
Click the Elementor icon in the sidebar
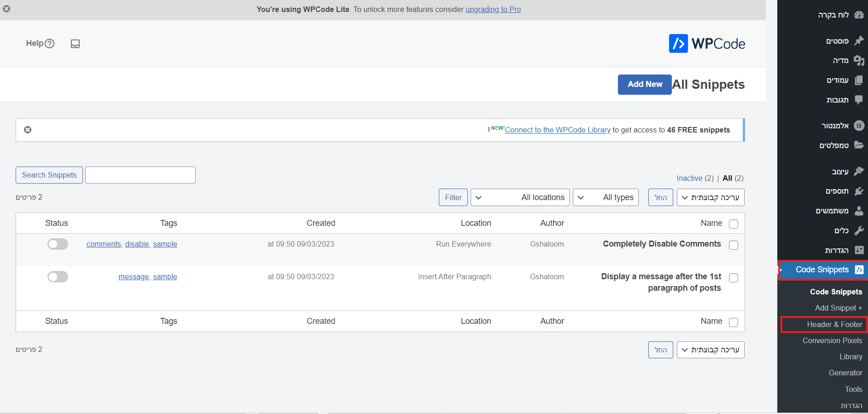pyautogui.click(x=859, y=126)
